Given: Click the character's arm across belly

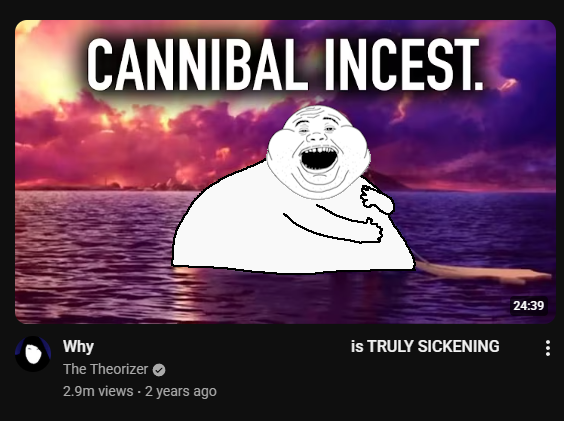Looking at the screenshot, I should pos(333,227).
